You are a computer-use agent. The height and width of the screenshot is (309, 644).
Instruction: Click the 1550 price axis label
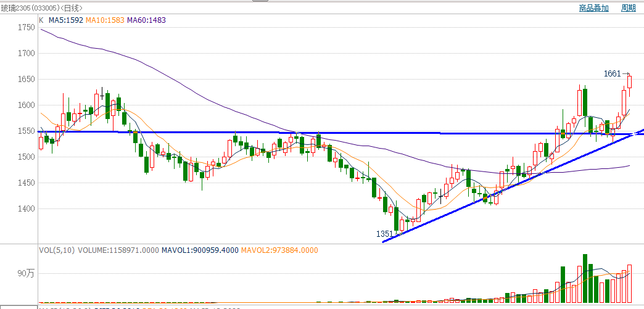[27, 131]
